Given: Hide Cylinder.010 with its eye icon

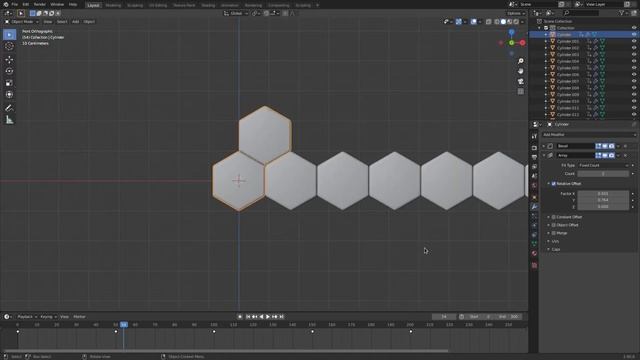Looking at the screenshot, I should (634, 101).
